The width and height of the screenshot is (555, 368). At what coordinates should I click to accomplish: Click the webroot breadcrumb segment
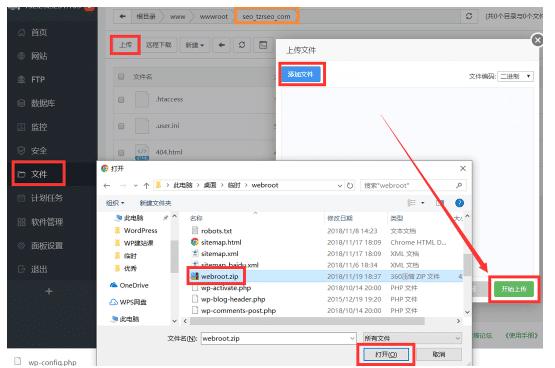point(265,185)
